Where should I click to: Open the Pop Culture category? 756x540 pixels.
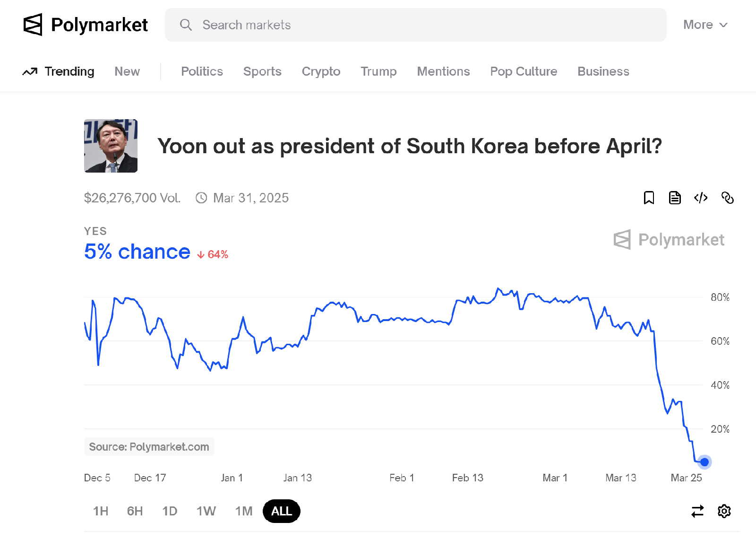tap(524, 71)
